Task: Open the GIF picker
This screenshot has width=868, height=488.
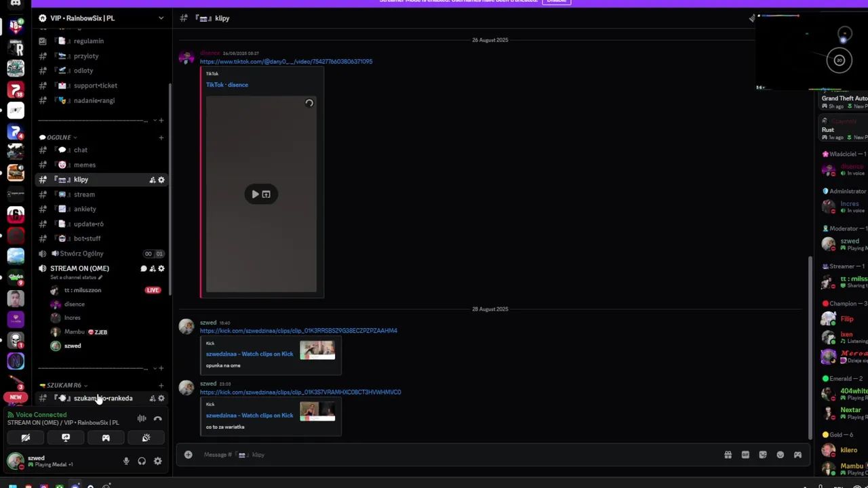Action: [745, 455]
